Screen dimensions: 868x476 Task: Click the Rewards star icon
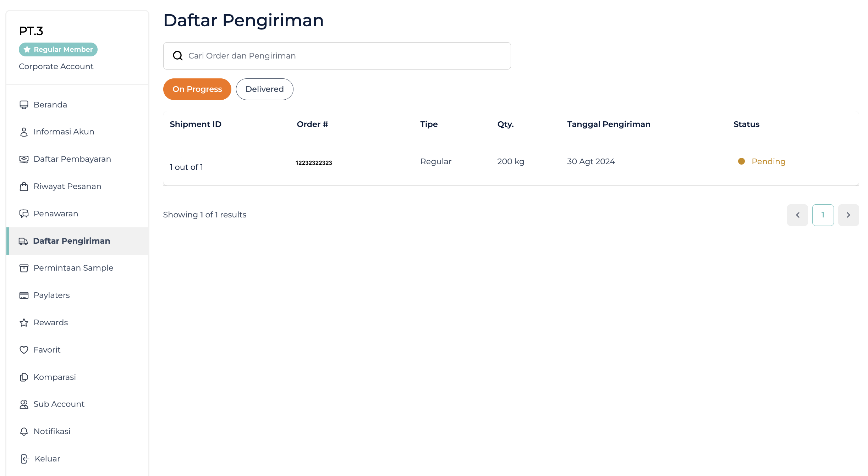pos(24,322)
